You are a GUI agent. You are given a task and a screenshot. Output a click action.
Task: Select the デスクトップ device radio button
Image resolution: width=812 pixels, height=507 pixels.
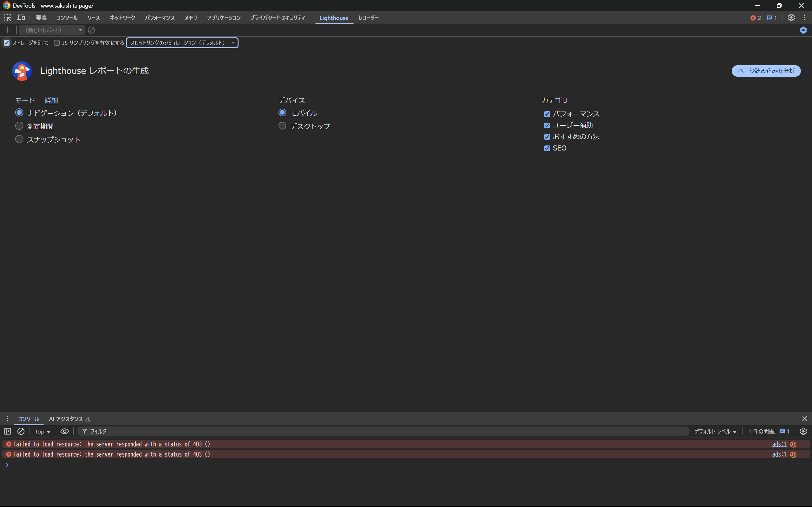282,126
